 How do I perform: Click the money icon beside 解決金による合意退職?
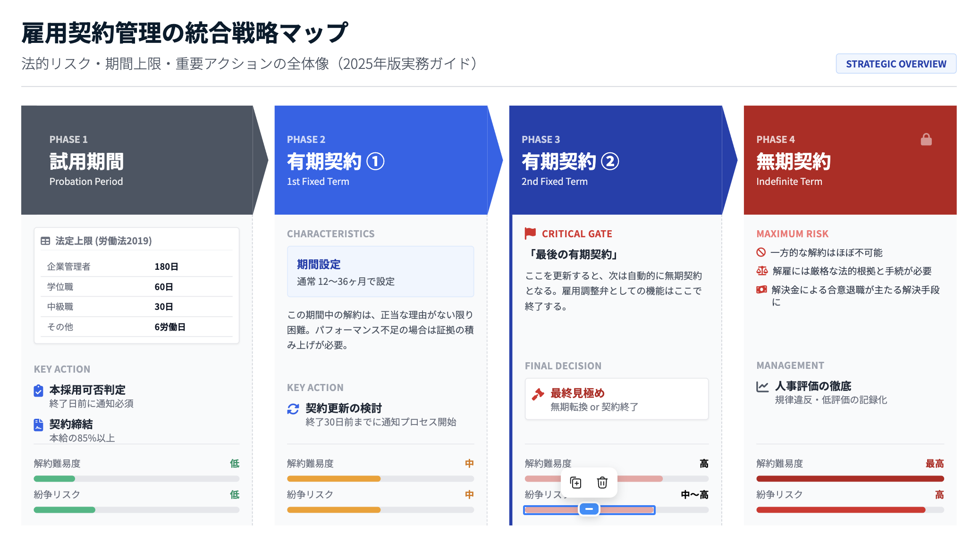point(761,290)
